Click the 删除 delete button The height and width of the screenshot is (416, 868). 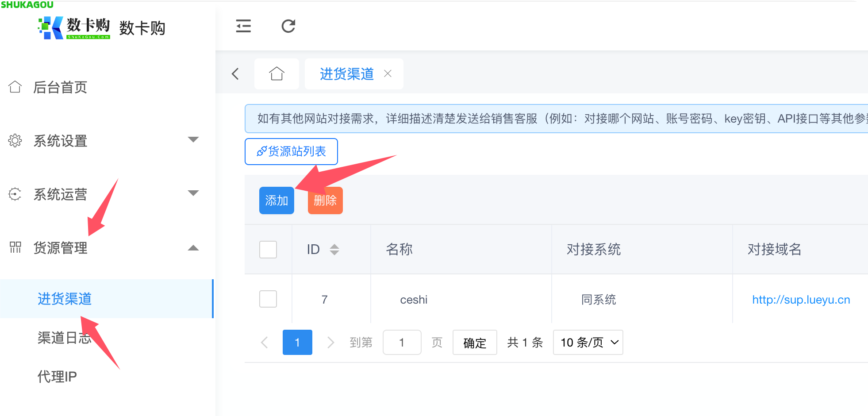[325, 200]
